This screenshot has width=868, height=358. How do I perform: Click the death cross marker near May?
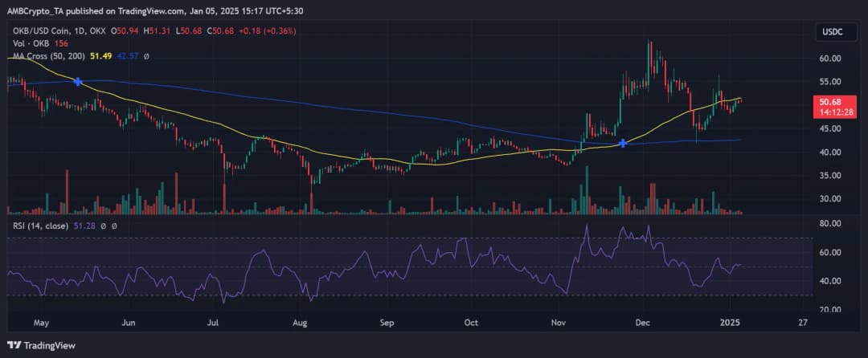click(78, 82)
